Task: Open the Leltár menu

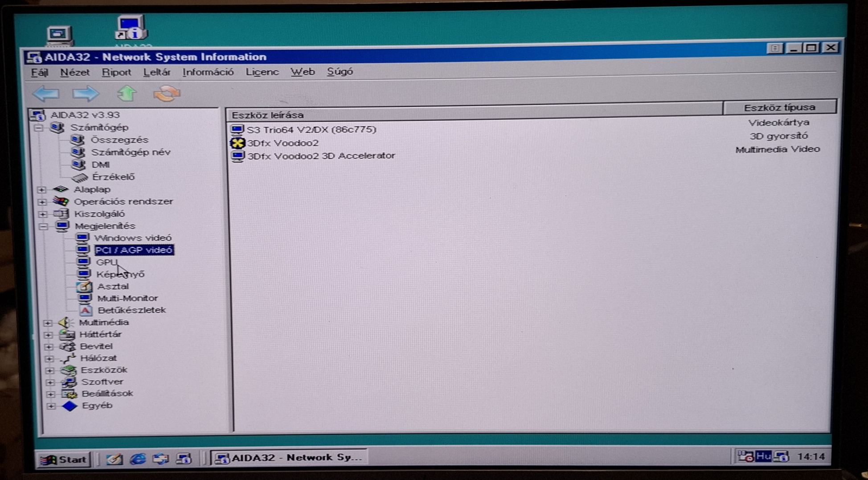Action: (157, 72)
